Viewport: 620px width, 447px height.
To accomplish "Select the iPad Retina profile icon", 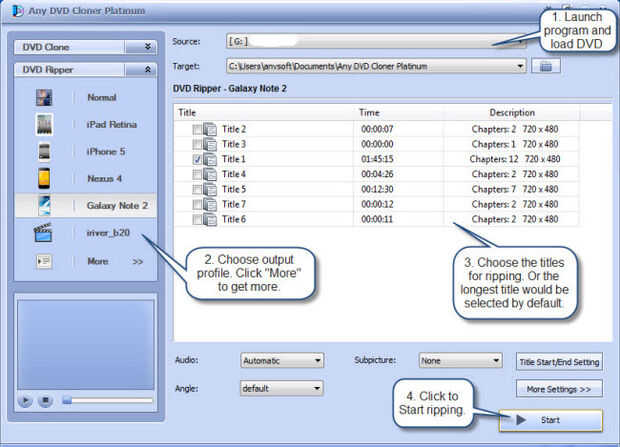I will (44, 125).
